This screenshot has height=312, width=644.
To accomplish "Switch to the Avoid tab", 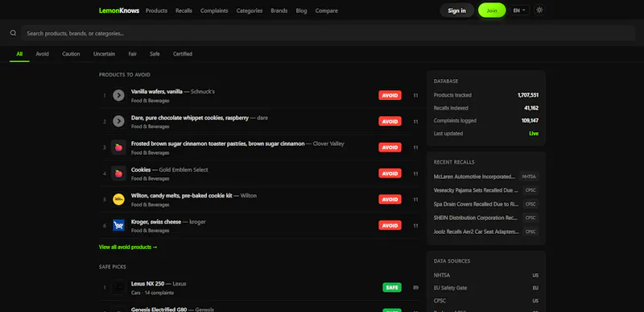I will [43, 54].
